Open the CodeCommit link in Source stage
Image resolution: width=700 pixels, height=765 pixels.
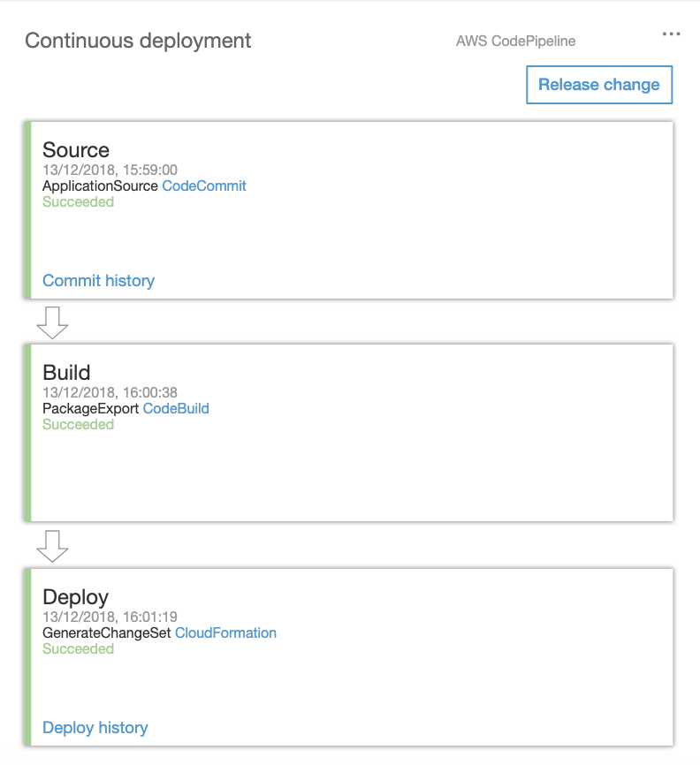[204, 186]
